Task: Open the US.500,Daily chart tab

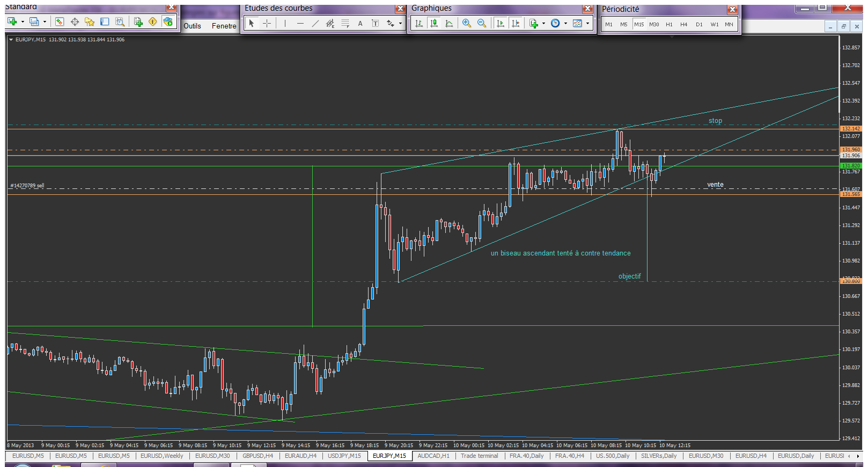Action: point(613,456)
